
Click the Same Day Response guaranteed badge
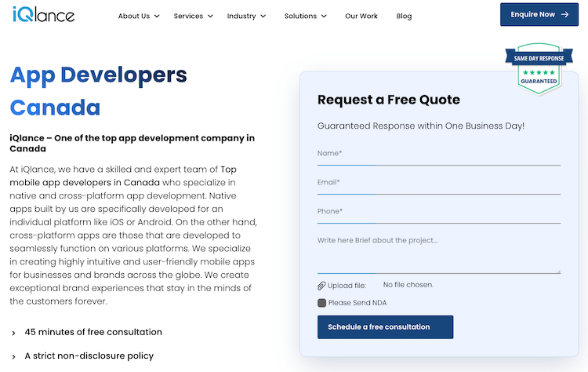pos(538,68)
